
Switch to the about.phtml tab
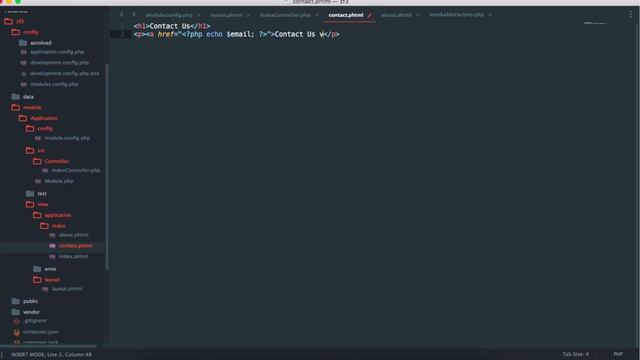[396, 15]
